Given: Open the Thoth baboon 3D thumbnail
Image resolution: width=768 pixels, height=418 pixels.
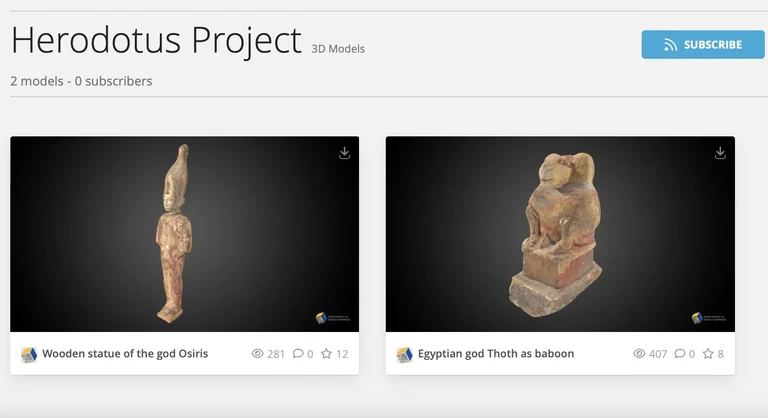Looking at the screenshot, I should (560, 233).
